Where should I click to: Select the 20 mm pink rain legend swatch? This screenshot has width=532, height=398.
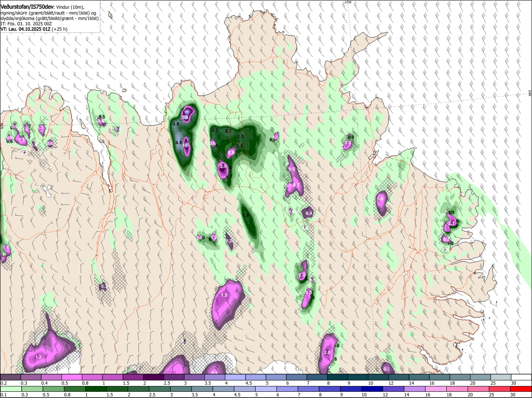[479, 389]
